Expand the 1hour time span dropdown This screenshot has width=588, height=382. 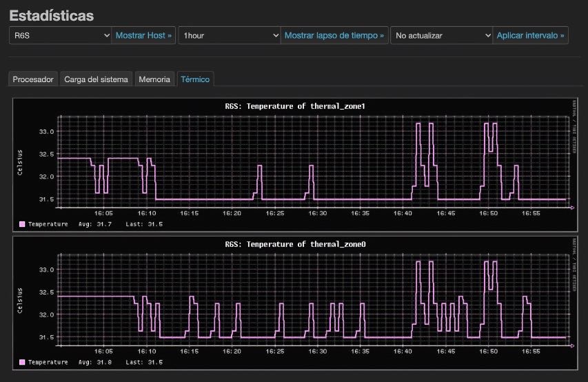click(230, 35)
